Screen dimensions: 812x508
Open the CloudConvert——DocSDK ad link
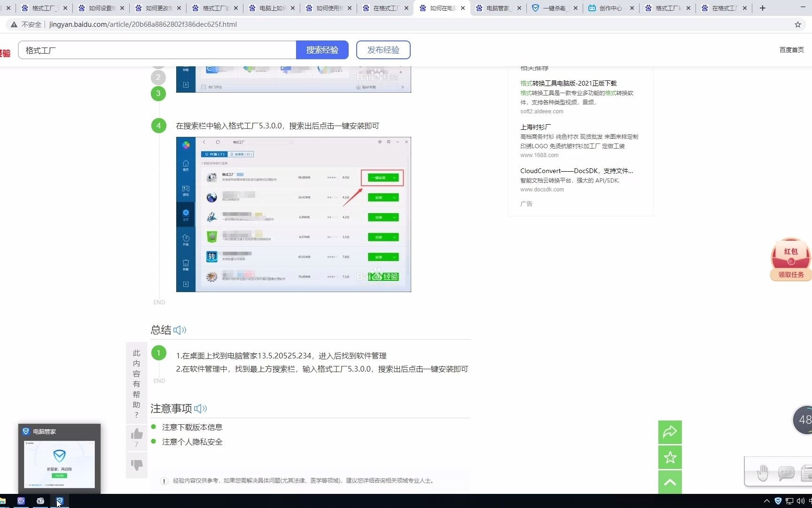[577, 171]
